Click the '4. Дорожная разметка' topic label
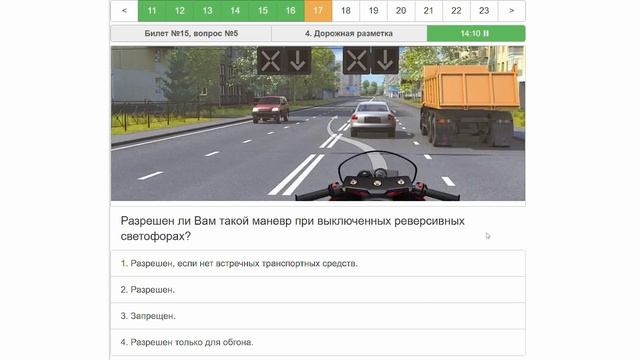The image size is (640, 360). point(349,33)
